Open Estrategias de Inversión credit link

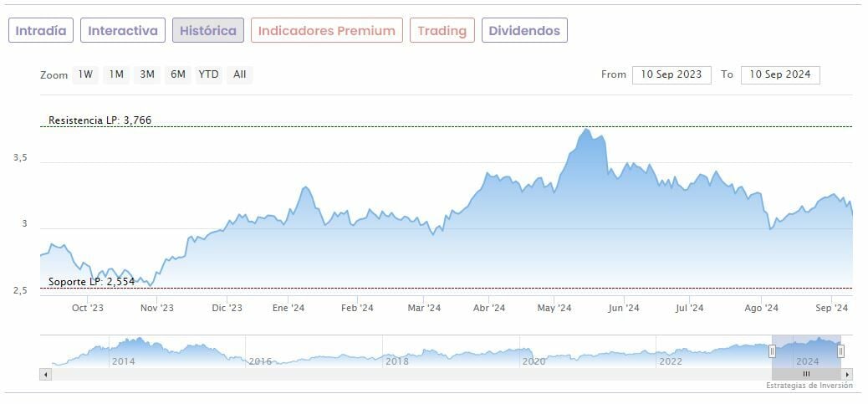(x=809, y=386)
